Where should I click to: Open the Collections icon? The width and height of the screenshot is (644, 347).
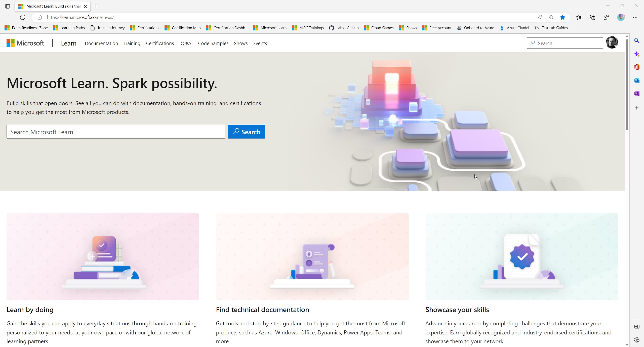tap(592, 17)
